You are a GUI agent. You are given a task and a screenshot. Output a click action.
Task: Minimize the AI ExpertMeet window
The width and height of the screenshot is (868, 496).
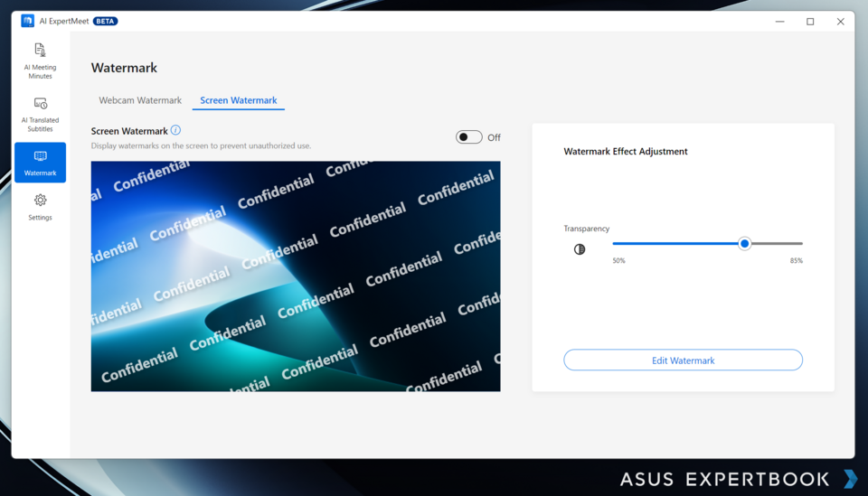(x=780, y=22)
